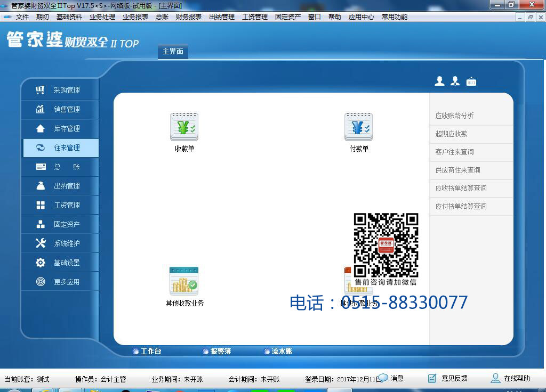
Task: Click the QR code image
Action: point(386,245)
